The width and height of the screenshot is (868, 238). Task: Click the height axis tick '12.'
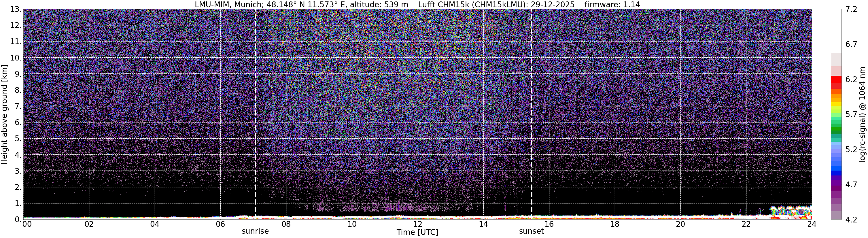point(16,26)
